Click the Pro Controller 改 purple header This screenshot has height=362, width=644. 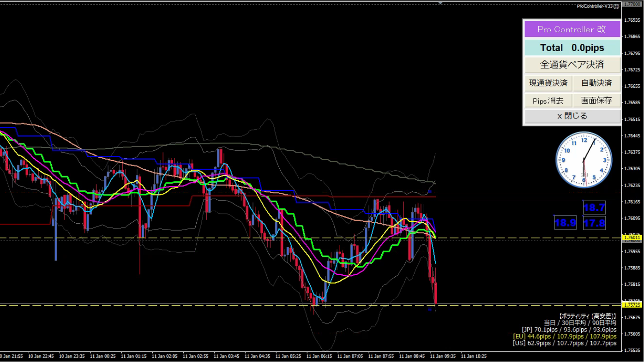[572, 30]
